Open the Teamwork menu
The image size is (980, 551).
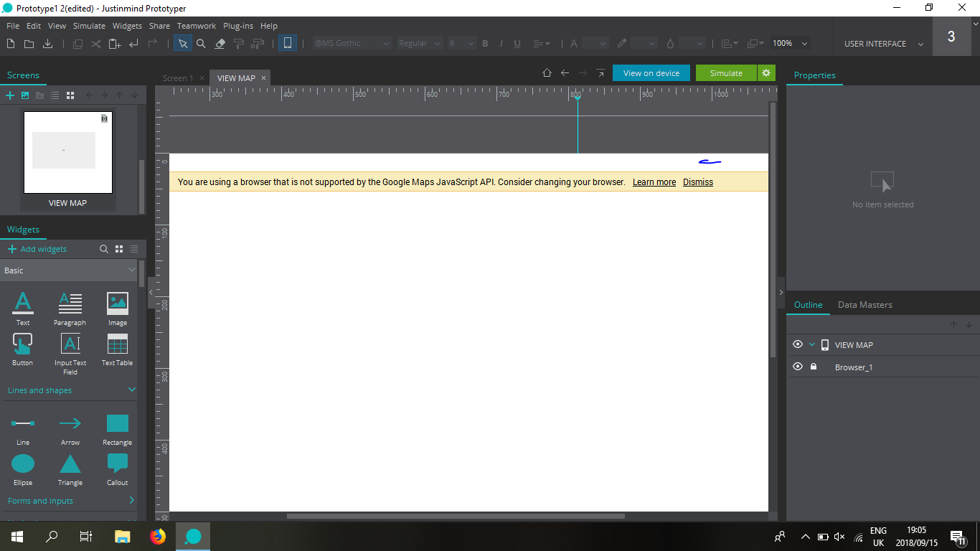click(197, 26)
